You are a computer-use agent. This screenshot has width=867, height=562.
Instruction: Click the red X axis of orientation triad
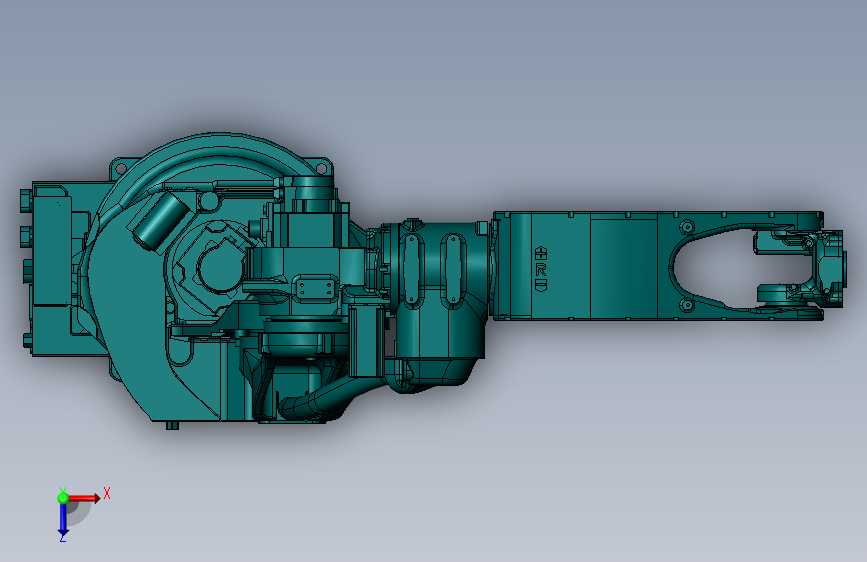(x=83, y=498)
